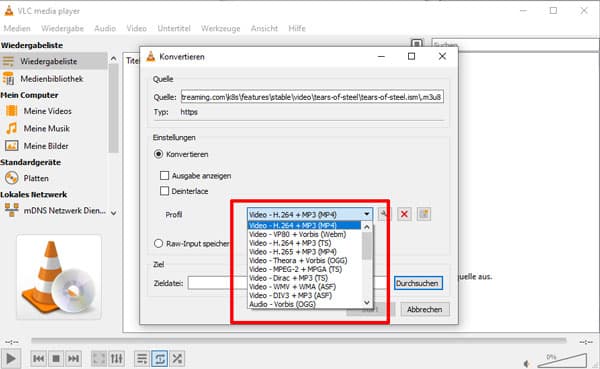Screen dimensions: 600x369
Task: Click the volume slider
Action: coord(562,361)
